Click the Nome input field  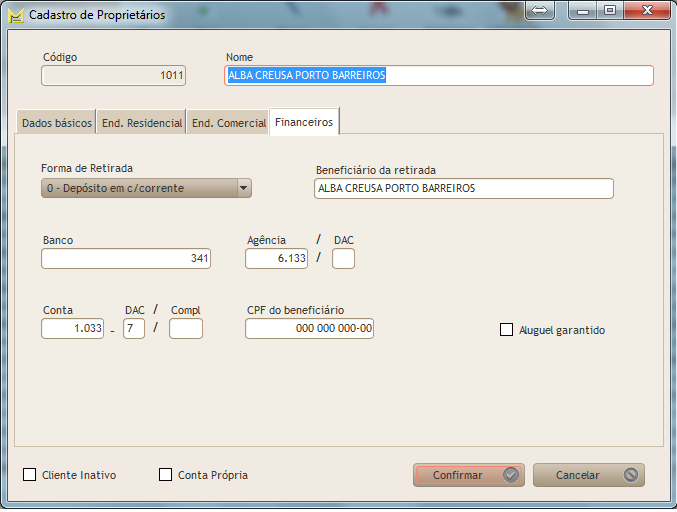click(x=438, y=76)
